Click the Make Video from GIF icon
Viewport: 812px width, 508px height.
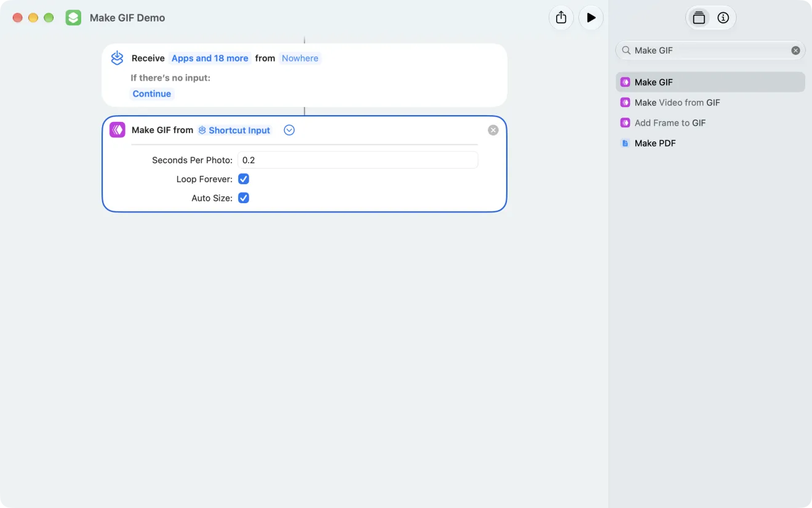(x=625, y=102)
